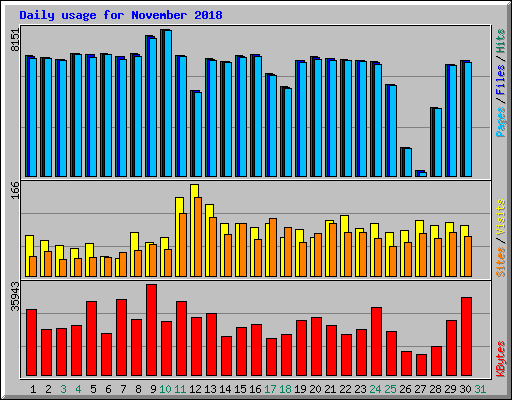Click the red KBytes bar for day 11

tap(182, 339)
